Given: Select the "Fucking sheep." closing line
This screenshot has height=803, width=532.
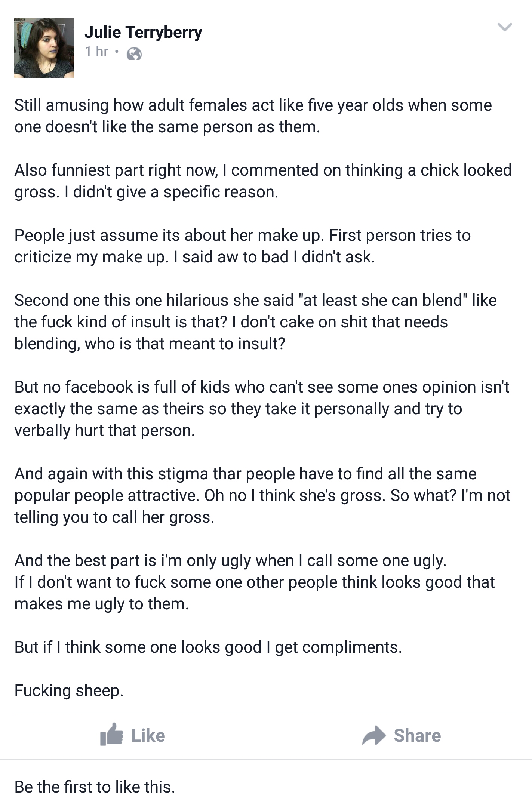Looking at the screenshot, I should 69,690.
